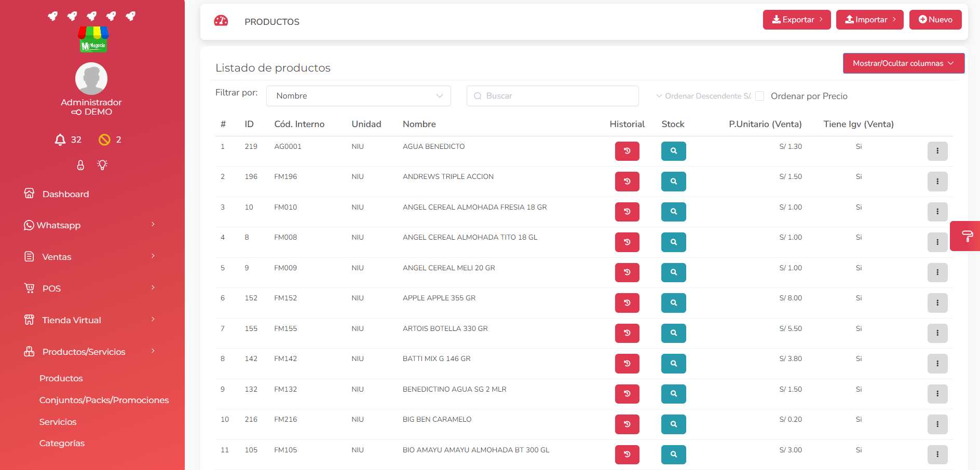Click the P.Unitario (Venta) column header
980x470 pixels.
[x=765, y=124]
